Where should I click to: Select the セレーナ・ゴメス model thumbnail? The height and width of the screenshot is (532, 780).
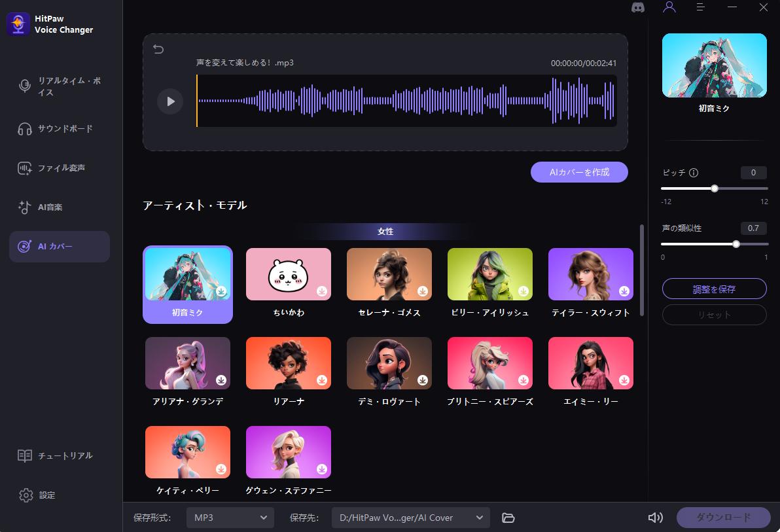389,274
